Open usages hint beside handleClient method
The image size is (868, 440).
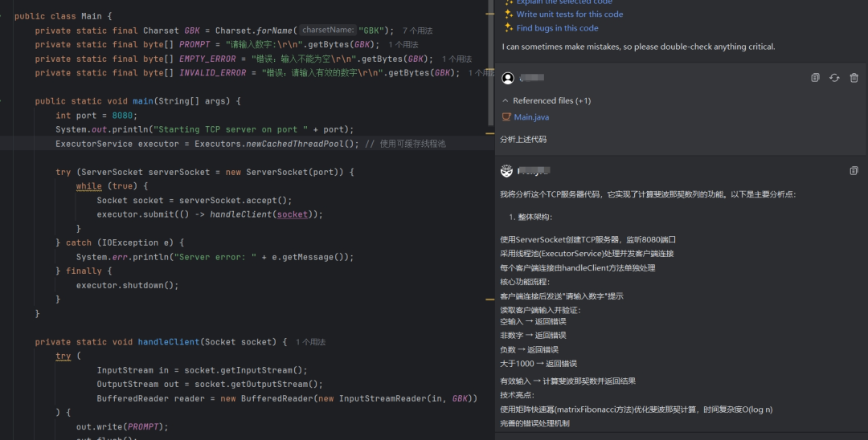coord(310,342)
